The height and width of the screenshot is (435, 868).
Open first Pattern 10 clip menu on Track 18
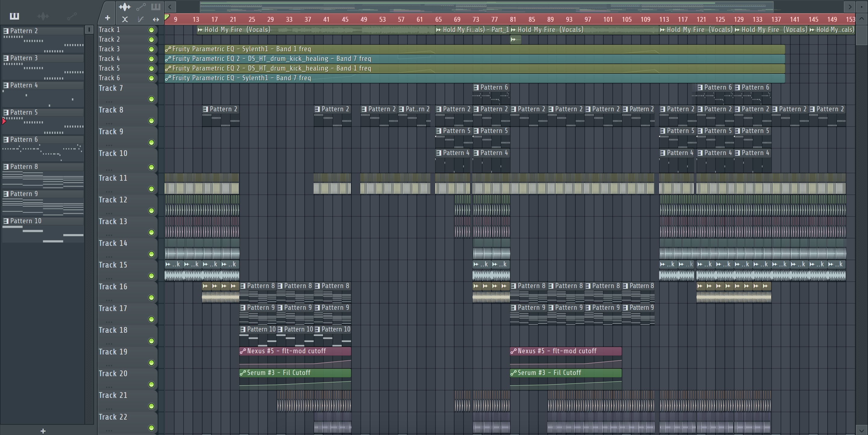pos(243,329)
